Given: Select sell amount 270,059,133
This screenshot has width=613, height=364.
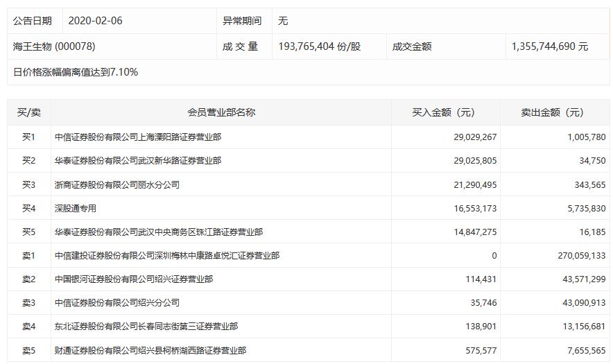Looking at the screenshot, I should coord(582,256).
